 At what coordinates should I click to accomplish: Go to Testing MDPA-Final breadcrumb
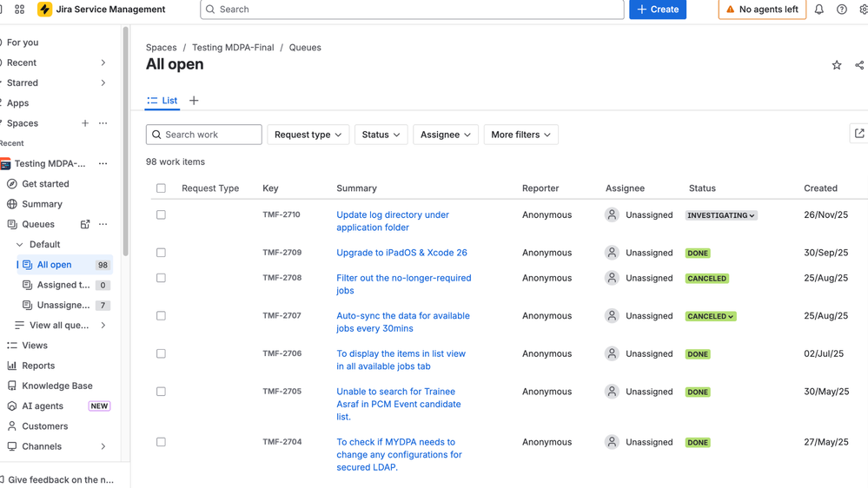[x=233, y=48]
